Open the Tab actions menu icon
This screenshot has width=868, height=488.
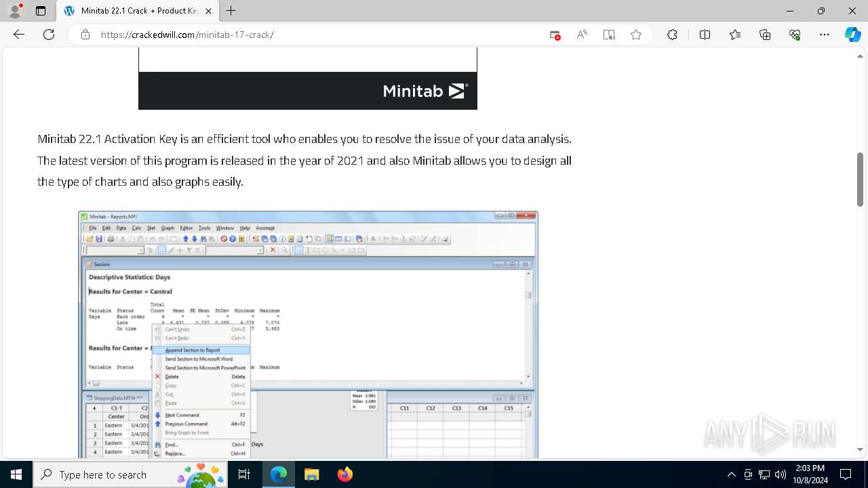[x=41, y=11]
